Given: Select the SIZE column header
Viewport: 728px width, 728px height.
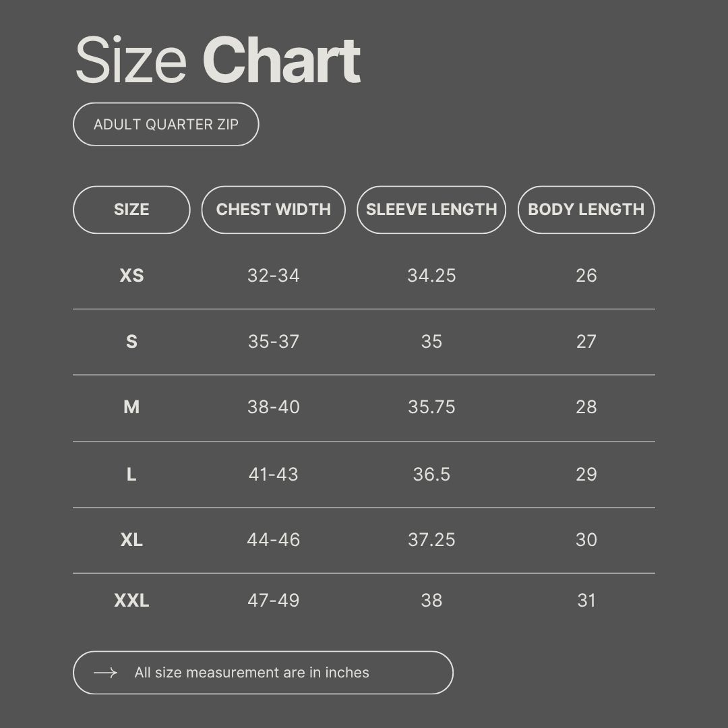Looking at the screenshot, I should [131, 210].
